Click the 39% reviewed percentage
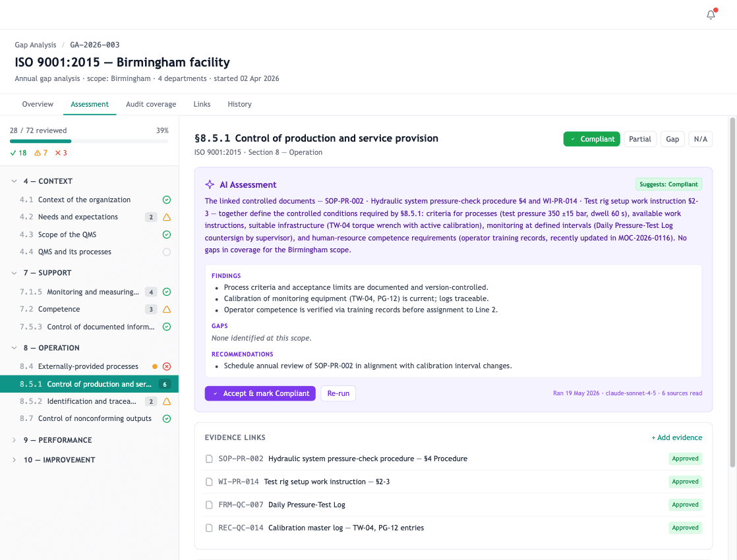The width and height of the screenshot is (737, 560). pos(162,130)
